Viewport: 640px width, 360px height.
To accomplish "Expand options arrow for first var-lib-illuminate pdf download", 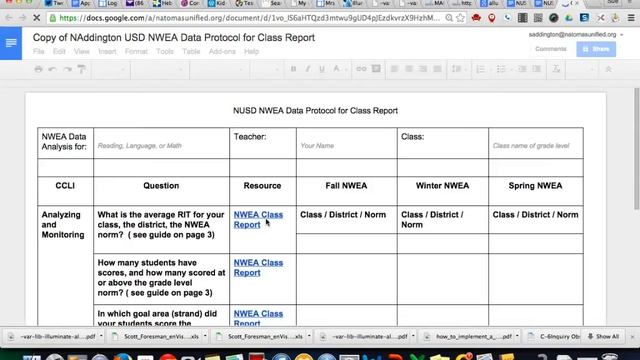I will tap(101, 336).
